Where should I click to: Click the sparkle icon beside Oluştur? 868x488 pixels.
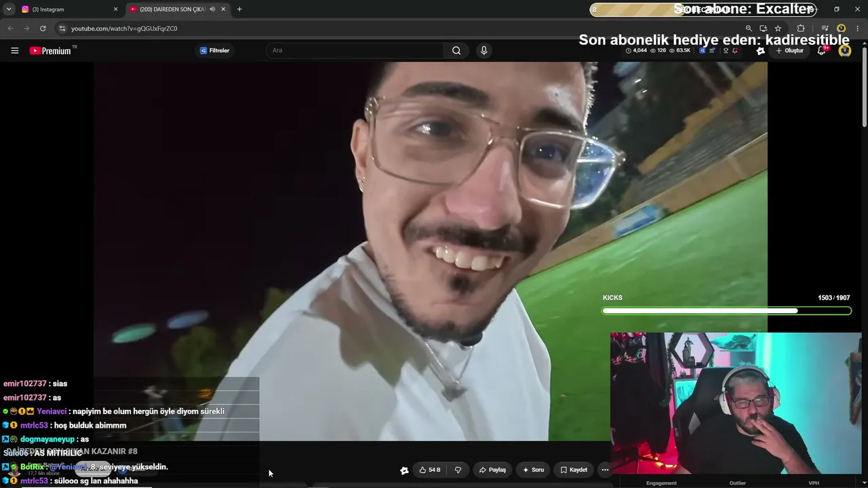coord(761,51)
